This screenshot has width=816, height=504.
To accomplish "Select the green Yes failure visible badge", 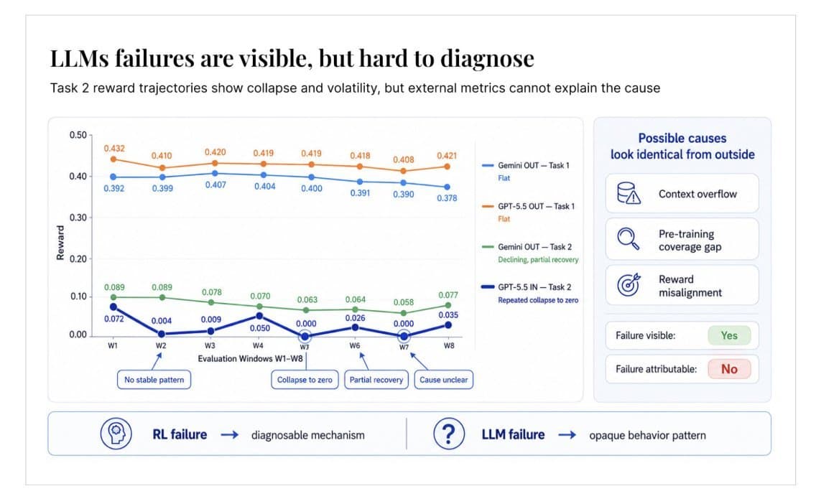I will 729,335.
